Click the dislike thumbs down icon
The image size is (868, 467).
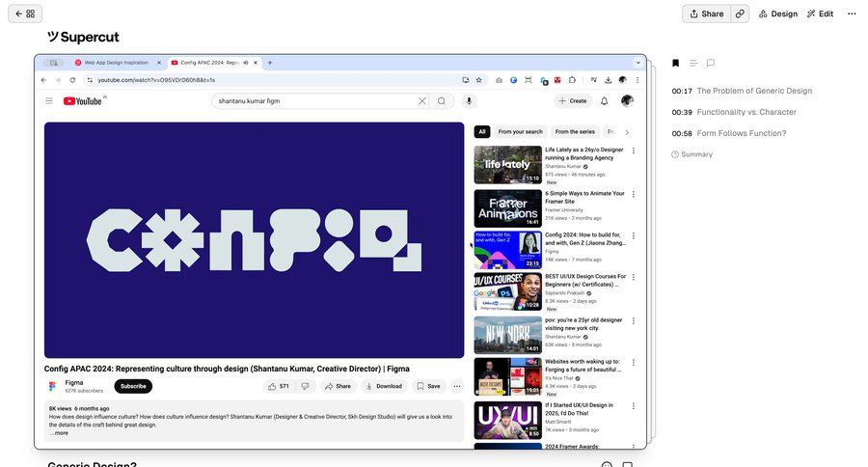[305, 386]
